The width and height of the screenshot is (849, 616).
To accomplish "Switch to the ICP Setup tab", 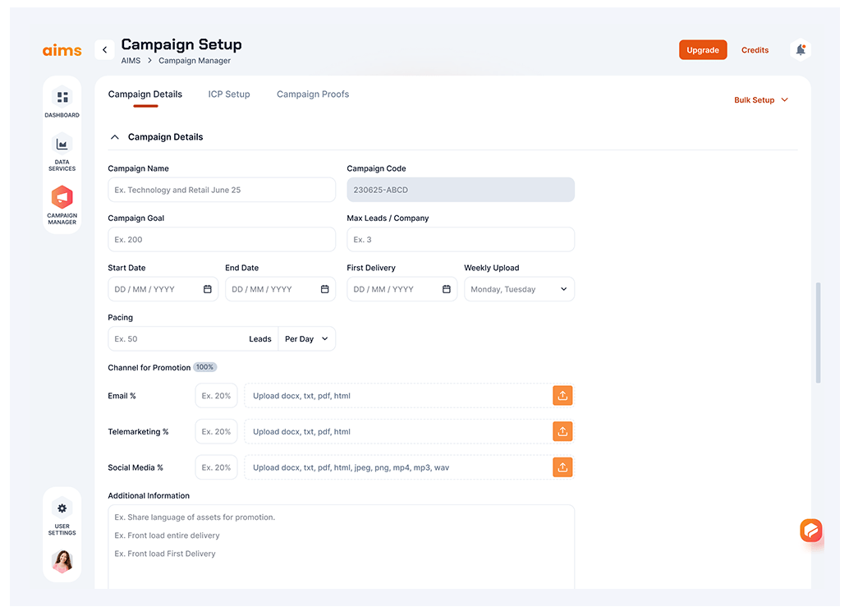I will (229, 94).
